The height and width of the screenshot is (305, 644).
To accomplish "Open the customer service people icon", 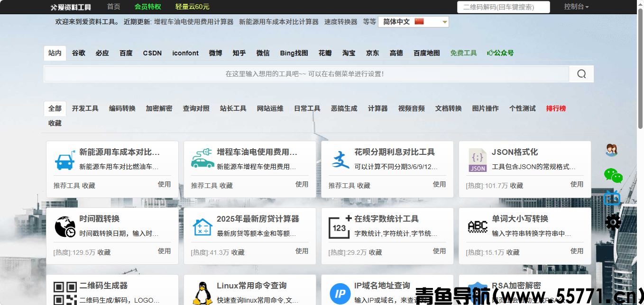I will (611, 151).
